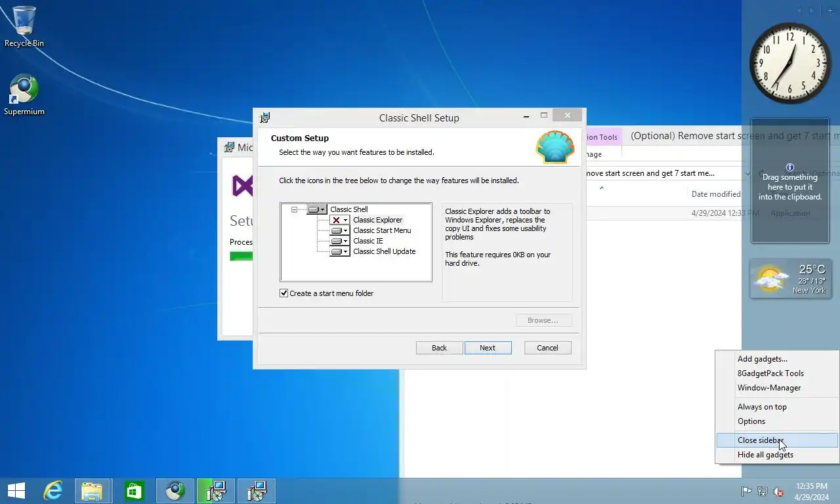Select Classic IE tree item label
Screen dimensions: 840x504
[368, 241]
